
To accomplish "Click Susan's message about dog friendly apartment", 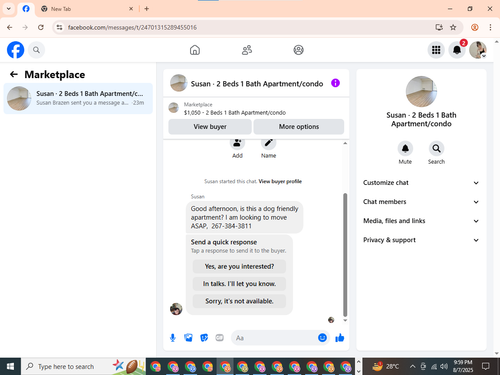I will click(244, 217).
